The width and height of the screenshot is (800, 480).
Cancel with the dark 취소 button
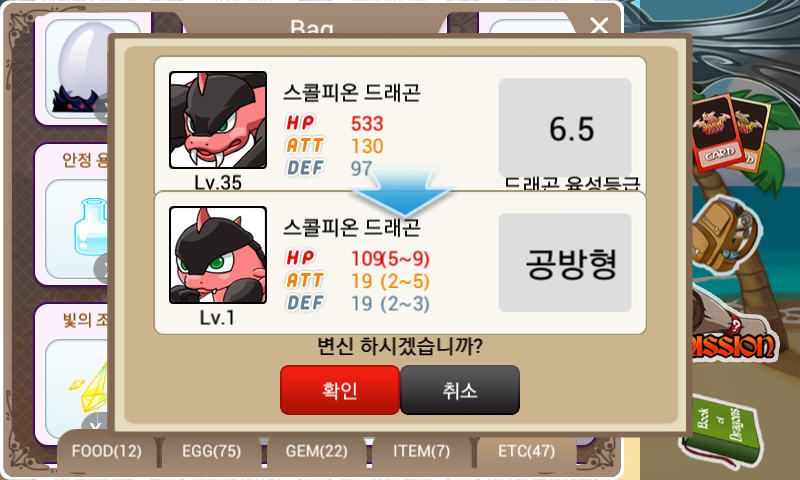coord(460,390)
